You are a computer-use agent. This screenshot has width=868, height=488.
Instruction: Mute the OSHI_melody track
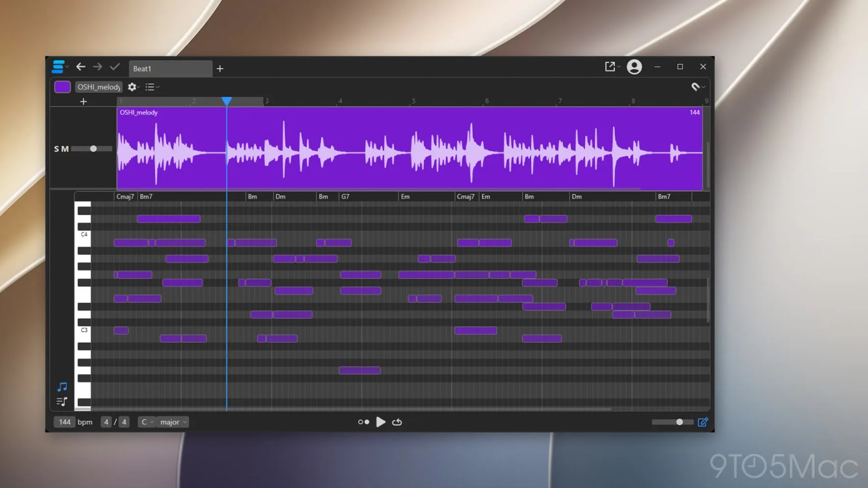[65, 149]
